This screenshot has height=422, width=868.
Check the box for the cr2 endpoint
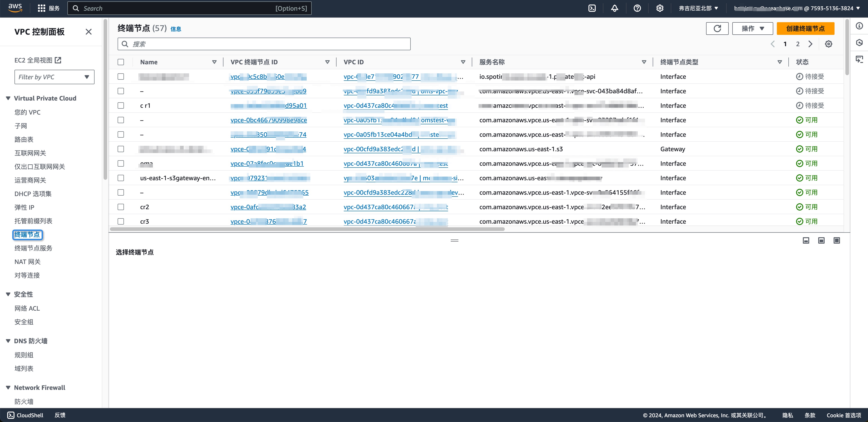click(x=121, y=207)
